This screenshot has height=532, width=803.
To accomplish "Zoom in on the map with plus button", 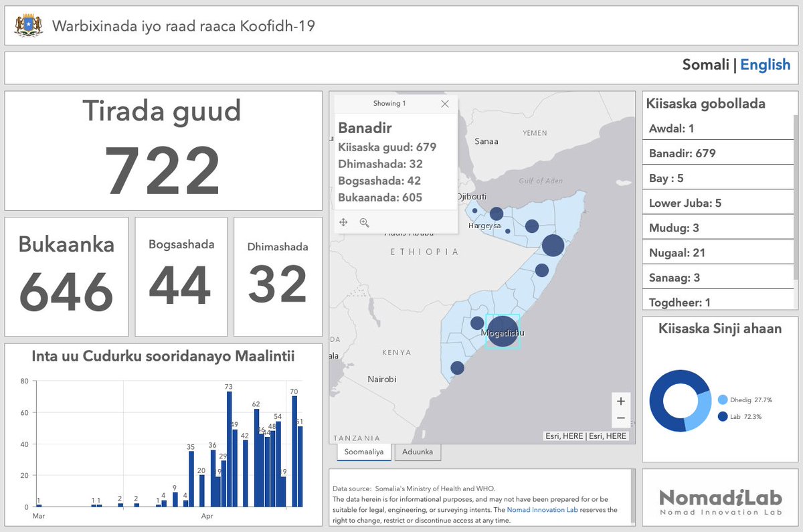I will 620,402.
